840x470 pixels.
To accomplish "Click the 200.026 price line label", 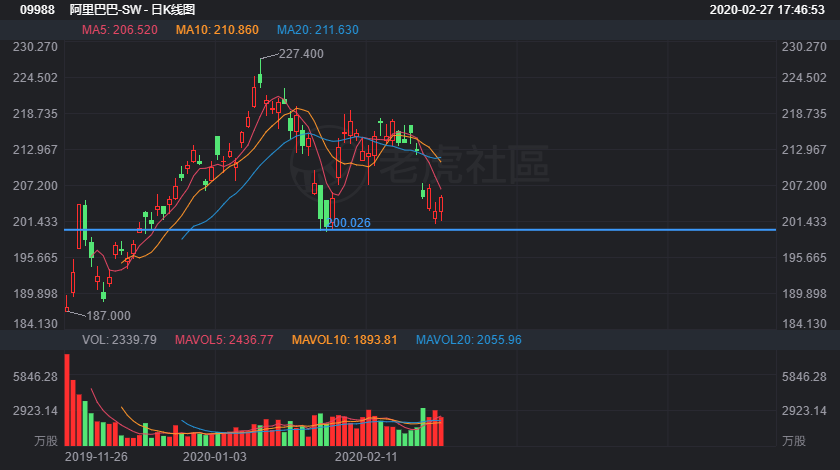I will [x=350, y=222].
